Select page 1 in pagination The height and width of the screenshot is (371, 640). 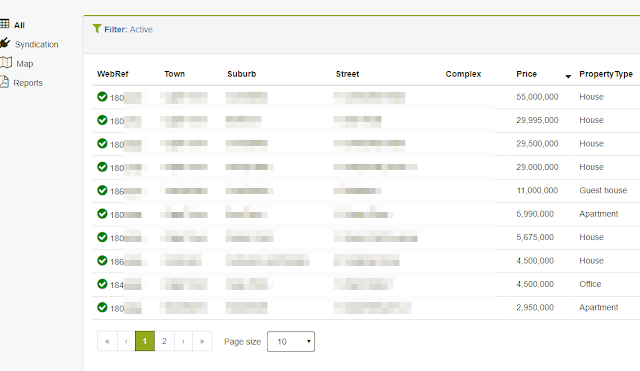pos(145,341)
